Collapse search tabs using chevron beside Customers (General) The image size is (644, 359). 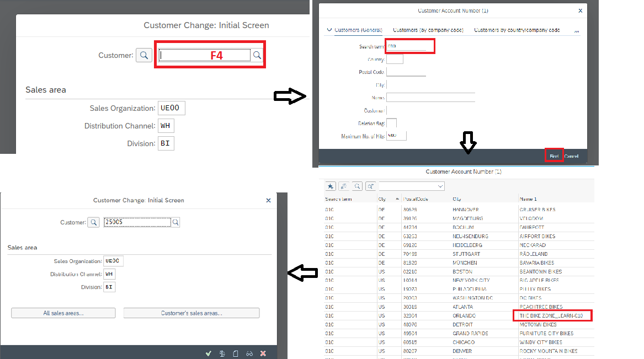[329, 30]
